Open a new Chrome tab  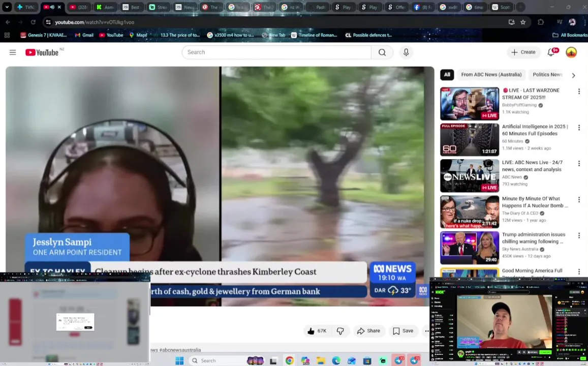tap(520, 7)
